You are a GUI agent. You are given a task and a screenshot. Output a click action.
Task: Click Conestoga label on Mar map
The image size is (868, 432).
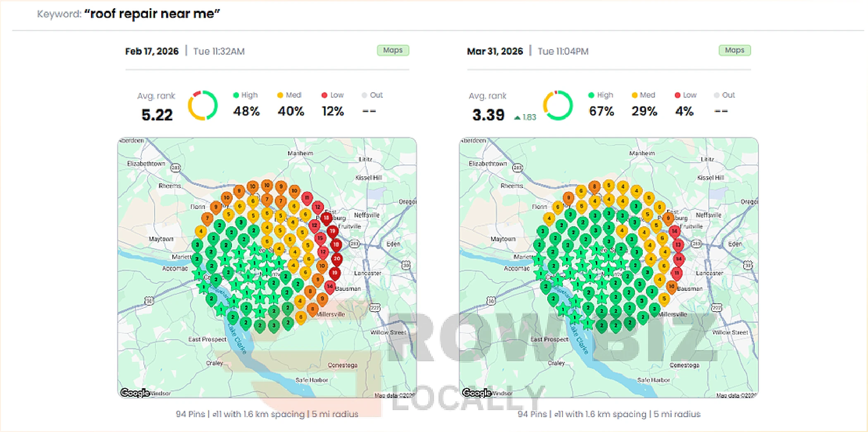tap(684, 365)
